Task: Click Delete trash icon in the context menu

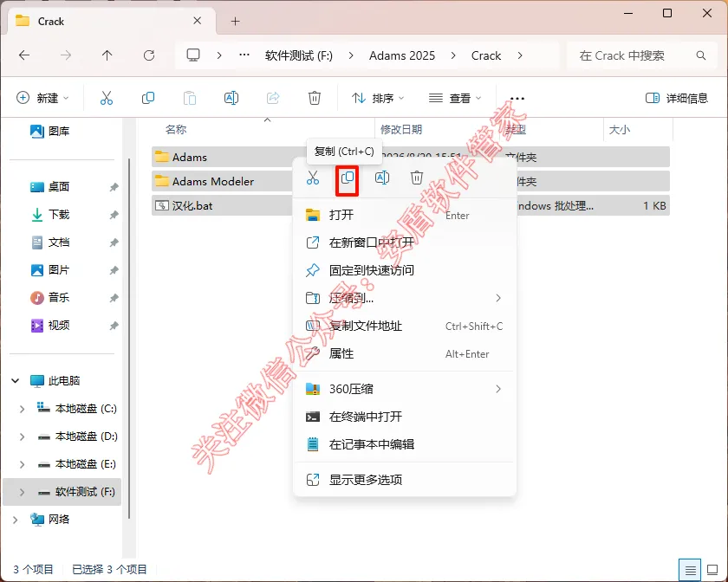Action: coord(417,178)
